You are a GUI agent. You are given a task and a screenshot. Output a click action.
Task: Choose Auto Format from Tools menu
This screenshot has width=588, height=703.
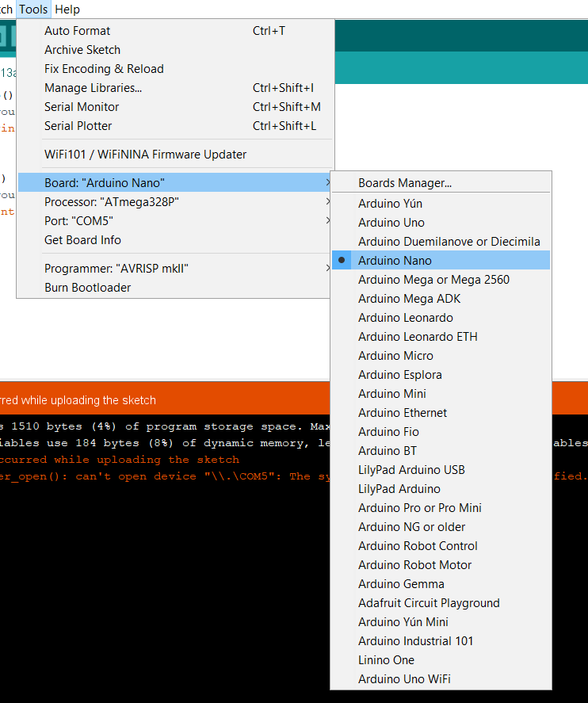175,31
